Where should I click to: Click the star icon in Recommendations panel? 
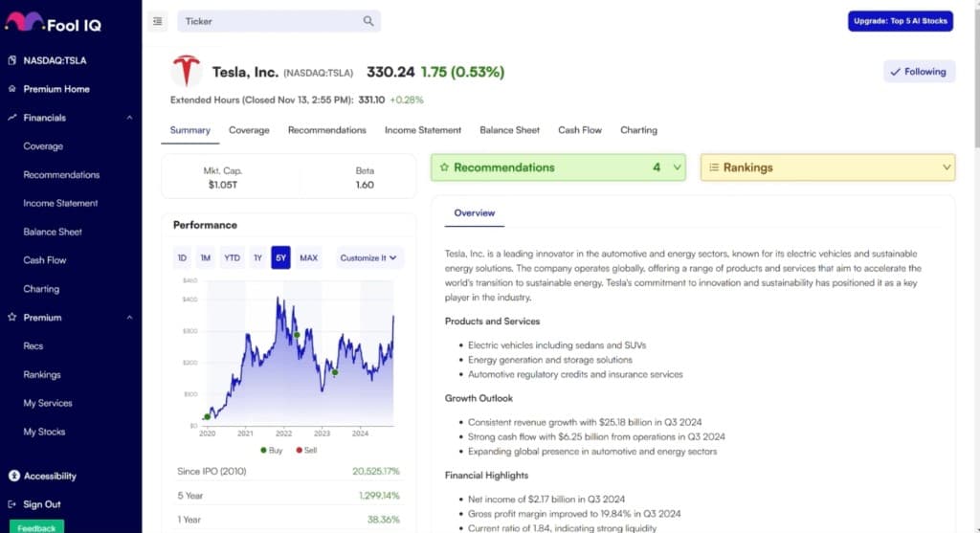(x=444, y=167)
